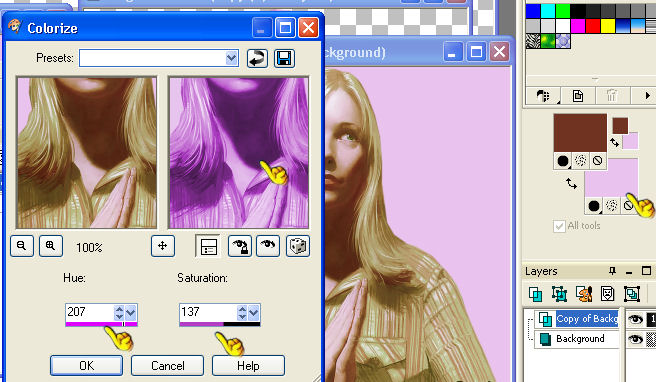
Task: Click the Hue value field
Action: pos(90,312)
